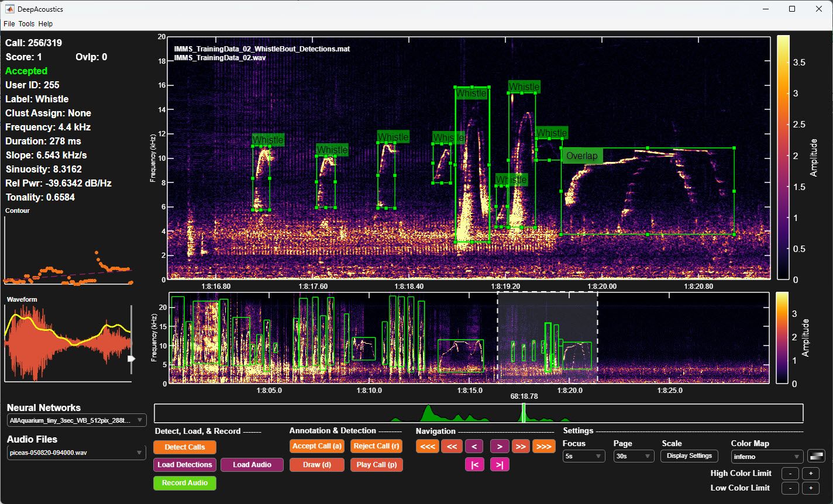Change the Focus 5s dropdown
Viewport: 833px width, 504px height.
click(583, 457)
